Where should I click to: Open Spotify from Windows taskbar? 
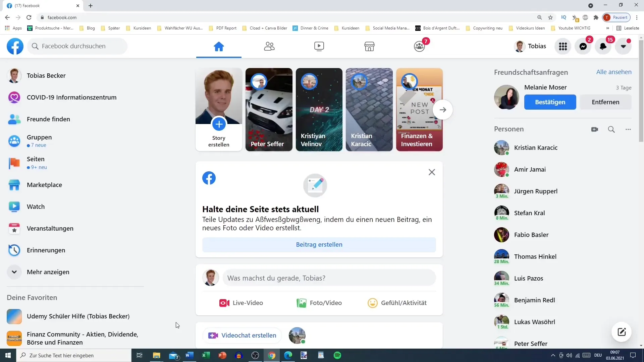click(337, 355)
